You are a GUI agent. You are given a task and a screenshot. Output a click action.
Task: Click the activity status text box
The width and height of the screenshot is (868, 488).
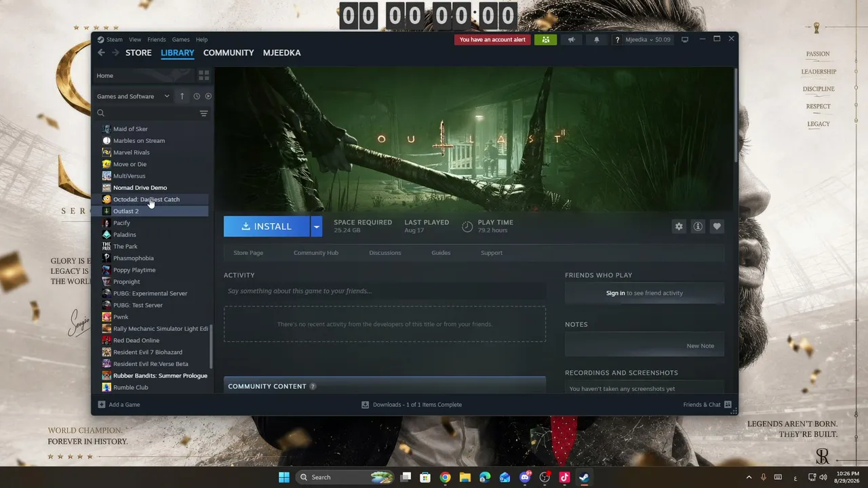point(384,291)
